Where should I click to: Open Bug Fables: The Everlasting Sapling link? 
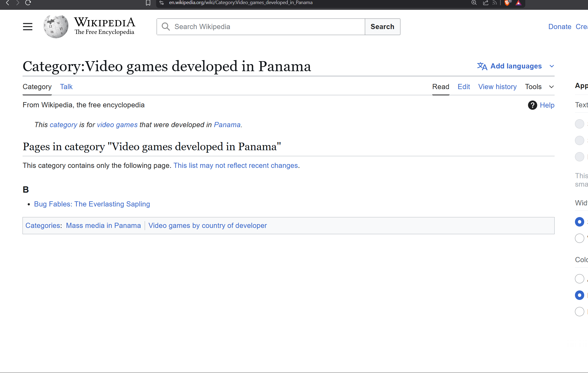coord(92,204)
